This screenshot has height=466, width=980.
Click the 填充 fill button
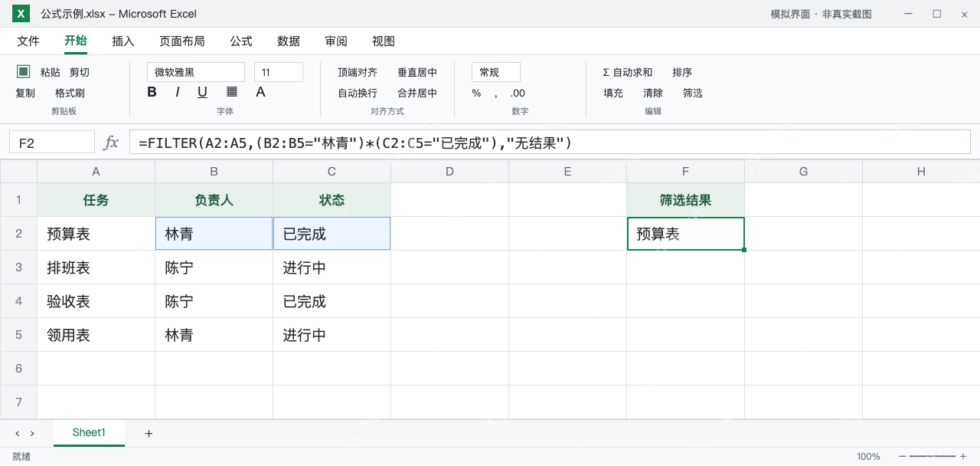click(613, 94)
